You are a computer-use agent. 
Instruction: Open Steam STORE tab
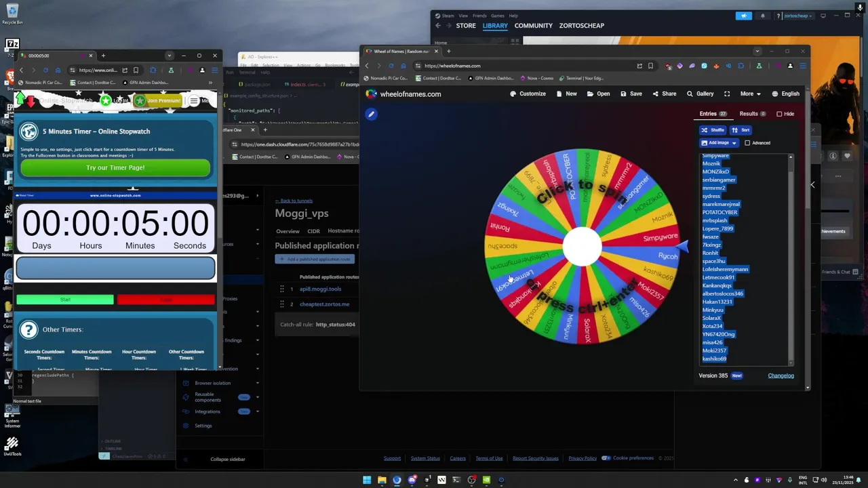tap(466, 26)
